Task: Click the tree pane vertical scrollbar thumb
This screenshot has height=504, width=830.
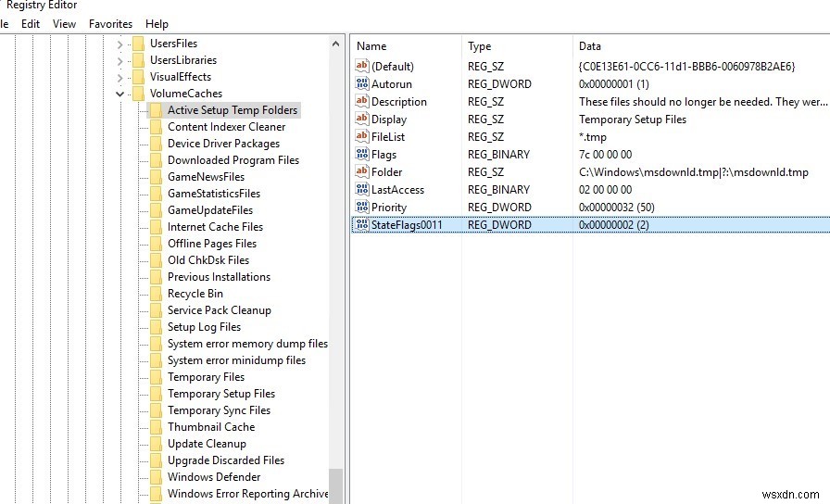Action: [335, 486]
